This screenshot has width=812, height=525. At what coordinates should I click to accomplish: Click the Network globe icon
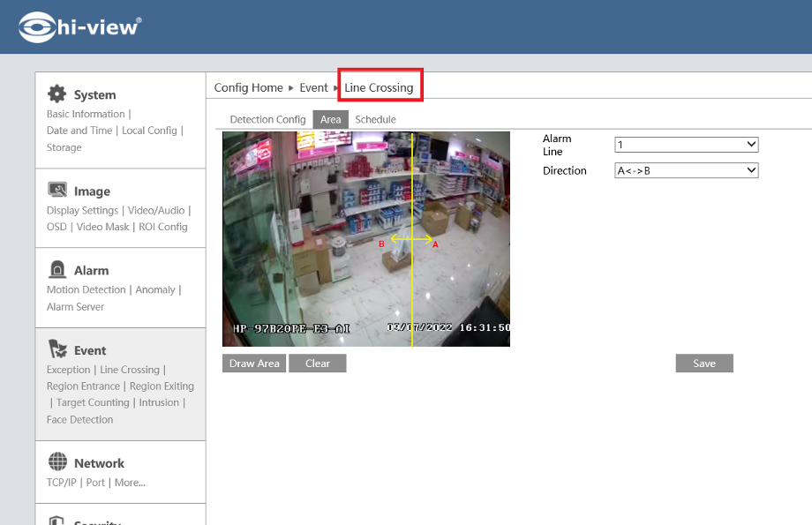tap(57, 462)
